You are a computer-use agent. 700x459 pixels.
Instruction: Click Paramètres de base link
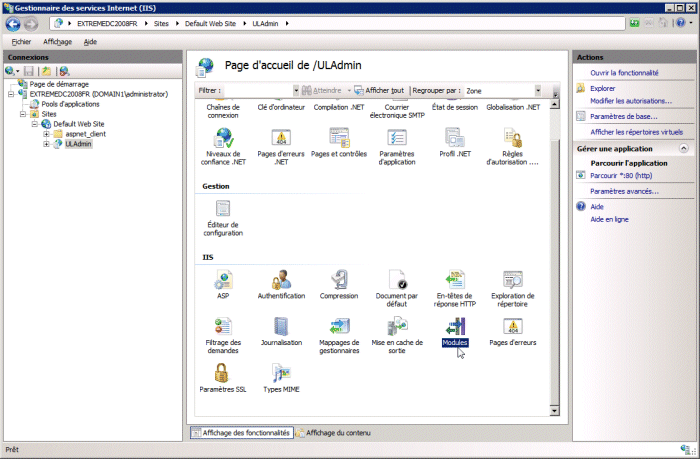click(624, 117)
